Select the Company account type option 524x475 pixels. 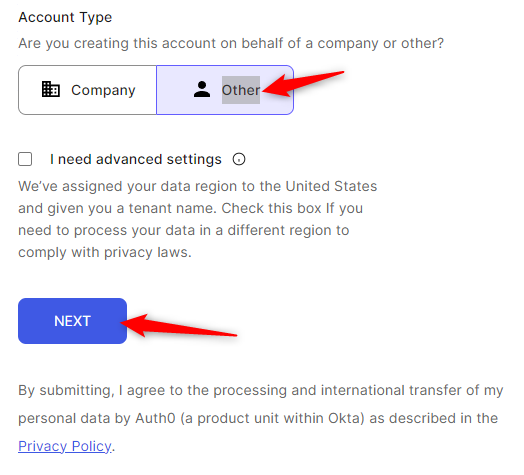88,90
